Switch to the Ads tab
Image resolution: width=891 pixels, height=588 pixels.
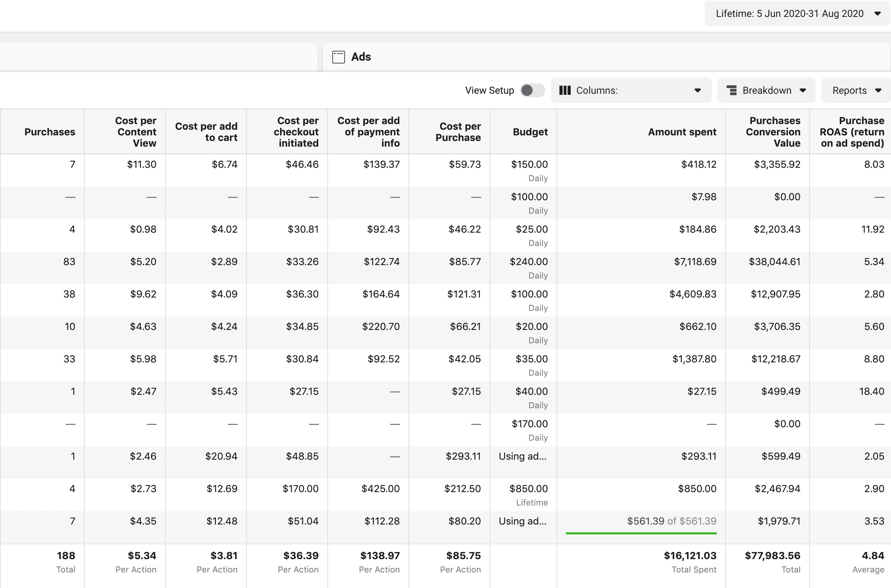click(x=361, y=57)
